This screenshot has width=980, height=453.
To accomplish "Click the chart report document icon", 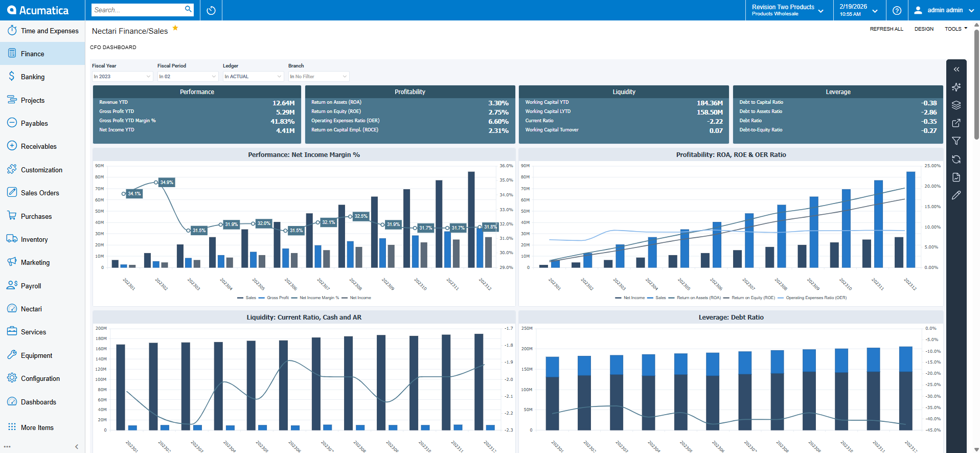I will [956, 177].
